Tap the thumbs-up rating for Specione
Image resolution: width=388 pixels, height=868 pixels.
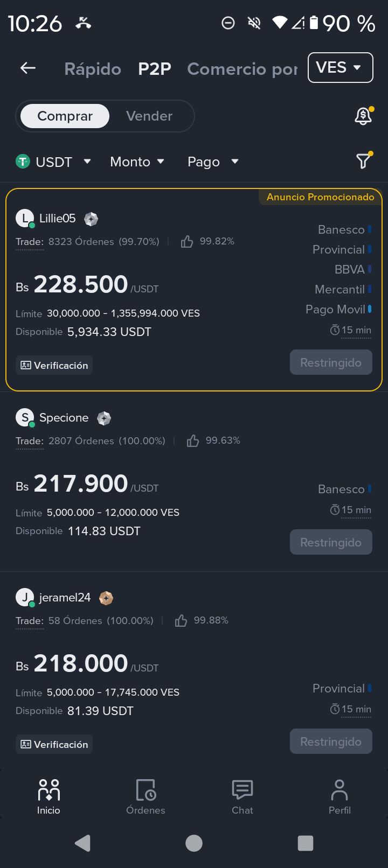pyautogui.click(x=193, y=441)
